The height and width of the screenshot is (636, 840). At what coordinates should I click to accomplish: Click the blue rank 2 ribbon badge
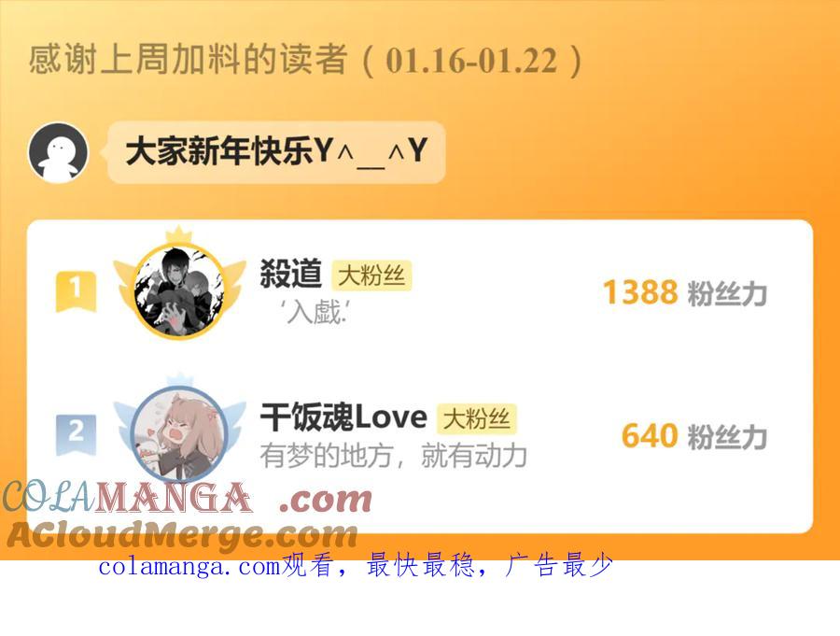click(77, 434)
